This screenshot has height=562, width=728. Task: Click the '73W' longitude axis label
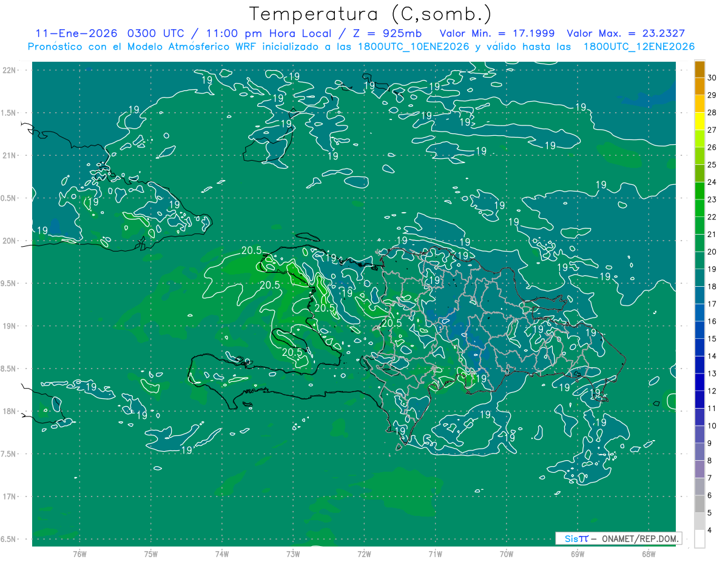pyautogui.click(x=293, y=554)
